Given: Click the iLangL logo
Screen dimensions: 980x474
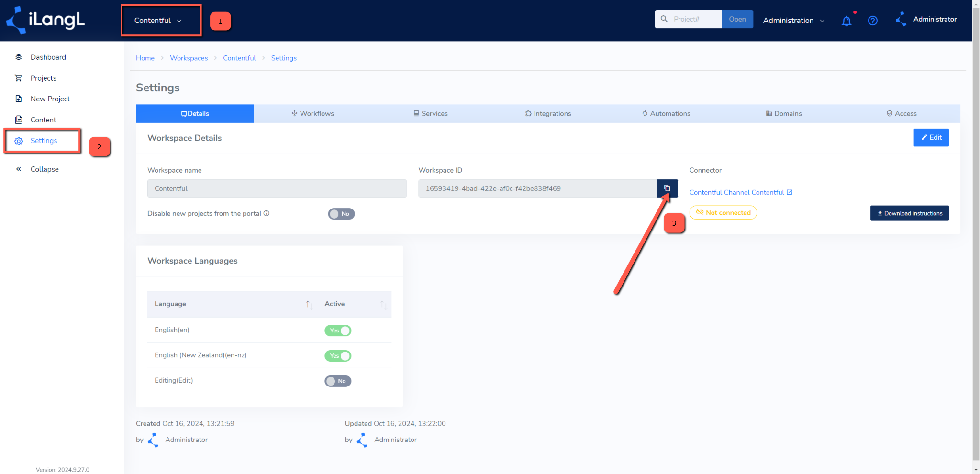Looking at the screenshot, I should pos(45,20).
